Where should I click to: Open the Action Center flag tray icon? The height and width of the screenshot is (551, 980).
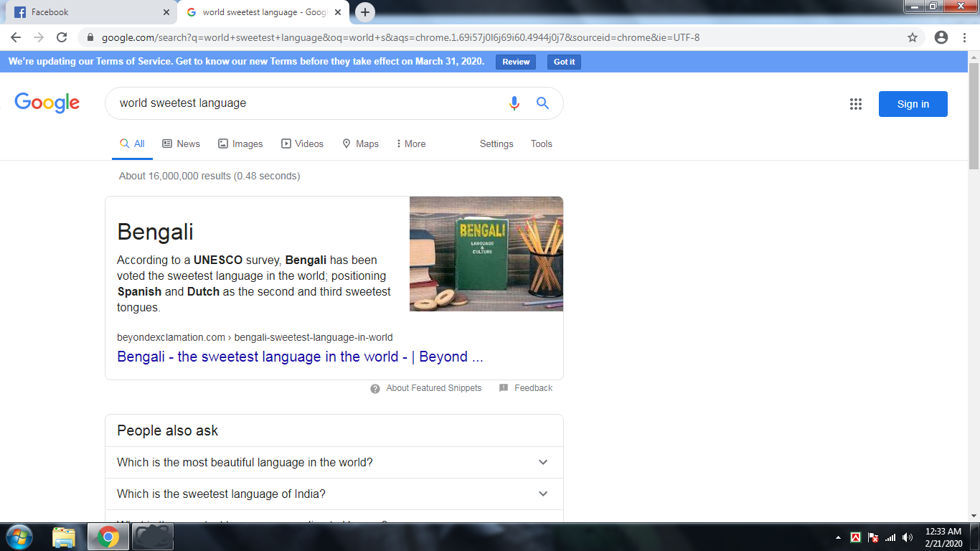click(873, 537)
